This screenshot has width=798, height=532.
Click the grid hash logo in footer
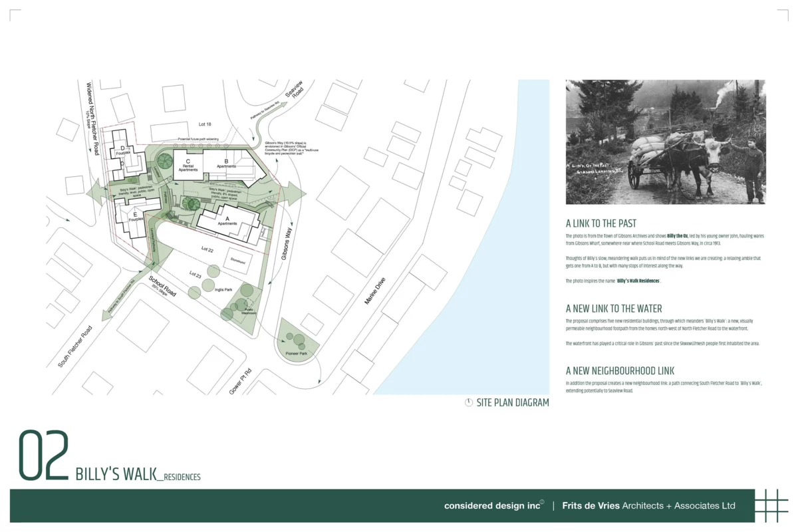[771, 505]
